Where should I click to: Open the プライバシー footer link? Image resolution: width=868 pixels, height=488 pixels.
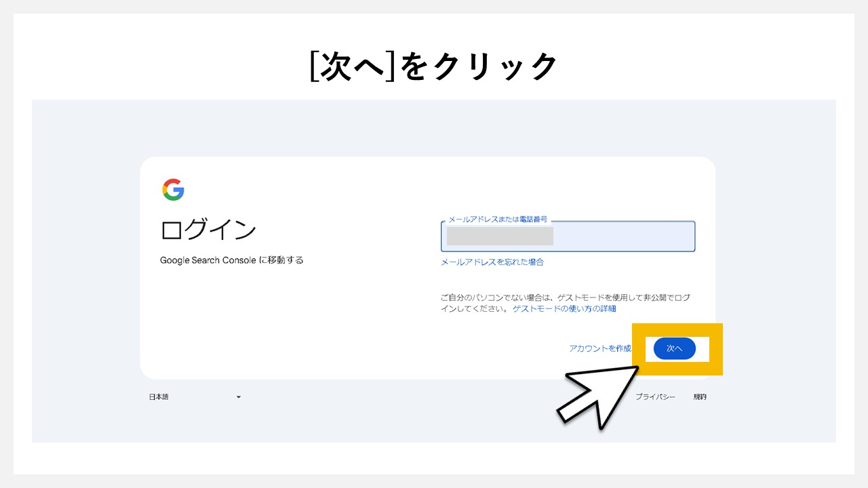654,397
